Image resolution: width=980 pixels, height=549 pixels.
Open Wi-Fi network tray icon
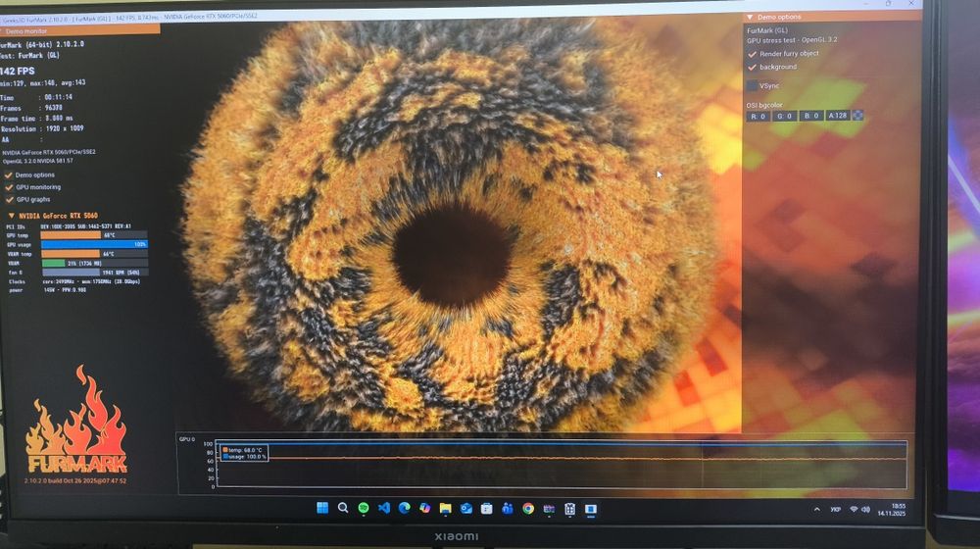pyautogui.click(x=854, y=510)
